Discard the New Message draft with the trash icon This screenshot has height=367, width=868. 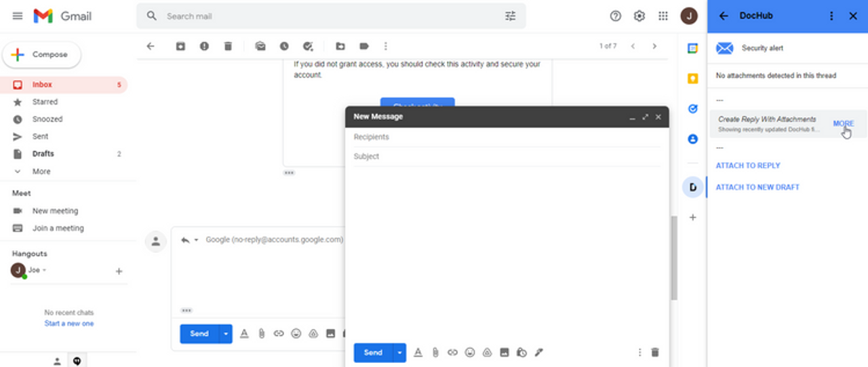(x=655, y=353)
